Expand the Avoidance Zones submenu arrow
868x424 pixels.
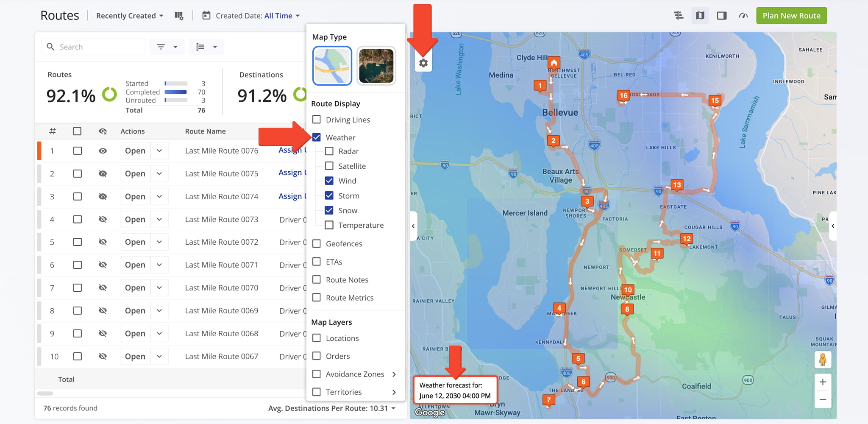[394, 374]
